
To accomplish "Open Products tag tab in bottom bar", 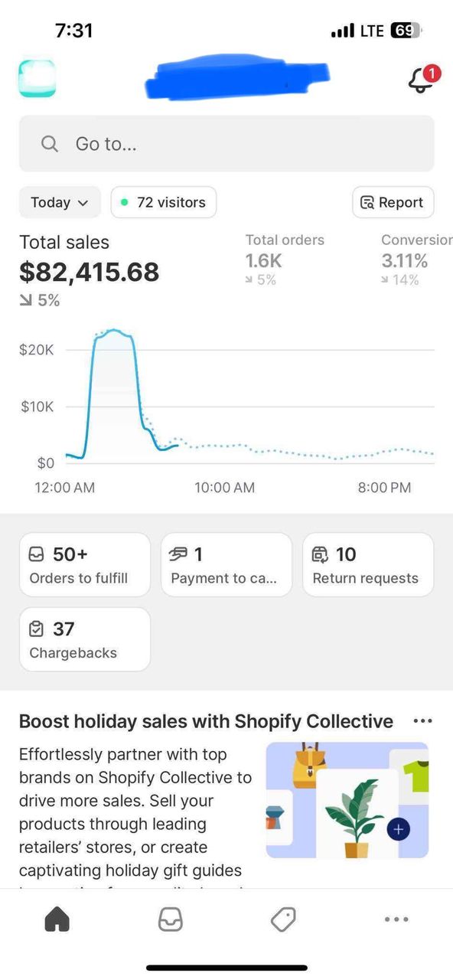I will pyautogui.click(x=283, y=919).
